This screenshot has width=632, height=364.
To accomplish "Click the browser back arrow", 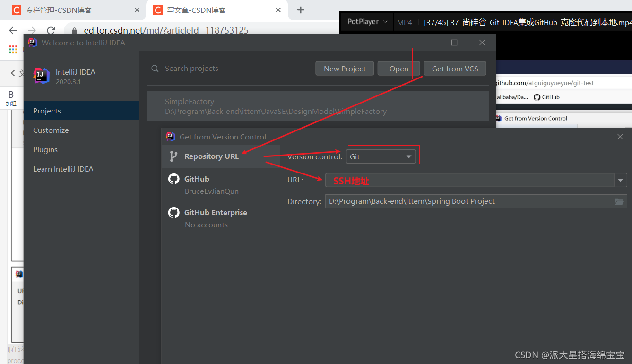I will (x=13, y=31).
